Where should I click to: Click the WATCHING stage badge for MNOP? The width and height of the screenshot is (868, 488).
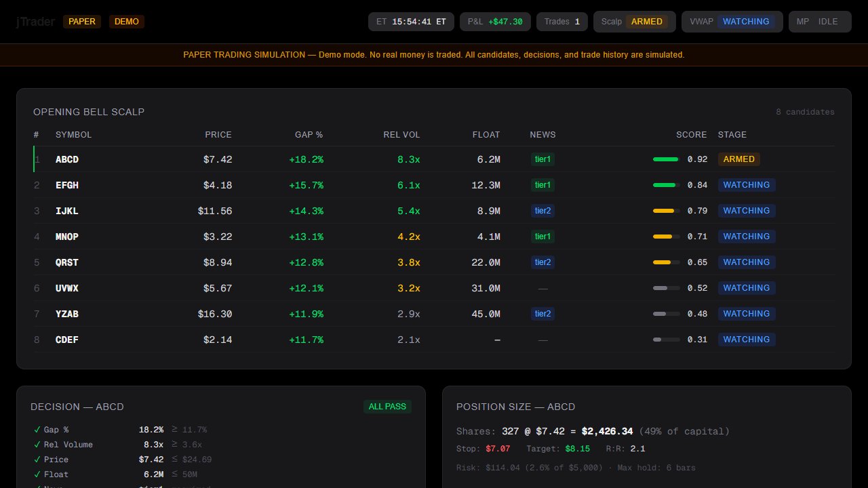point(747,237)
